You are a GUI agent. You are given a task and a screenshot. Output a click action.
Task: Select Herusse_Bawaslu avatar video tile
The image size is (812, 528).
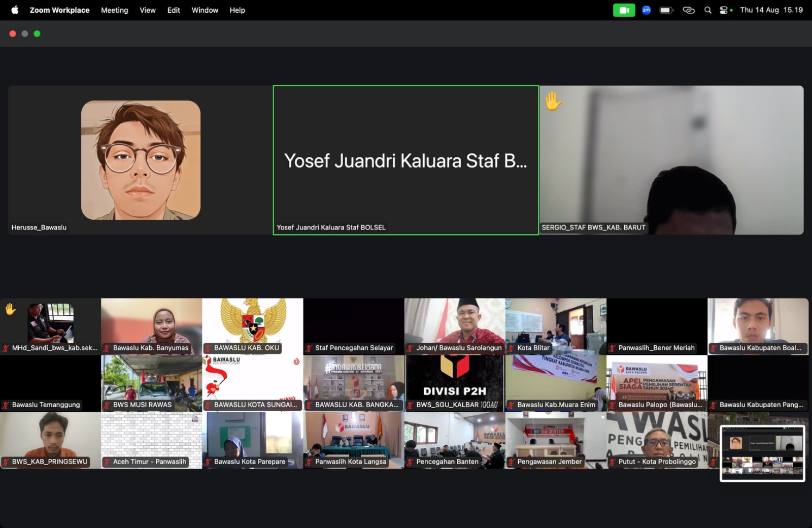point(141,160)
